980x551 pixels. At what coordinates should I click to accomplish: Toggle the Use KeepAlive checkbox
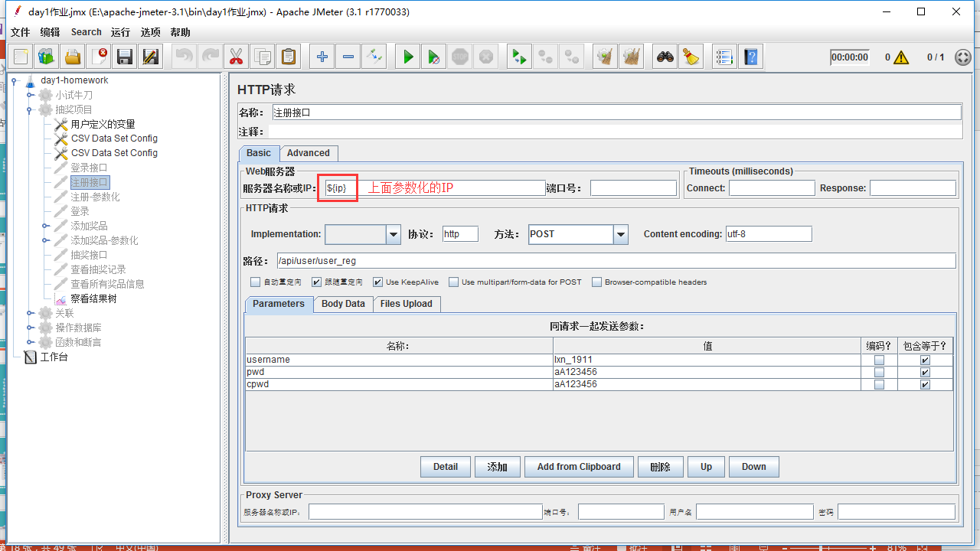point(377,282)
